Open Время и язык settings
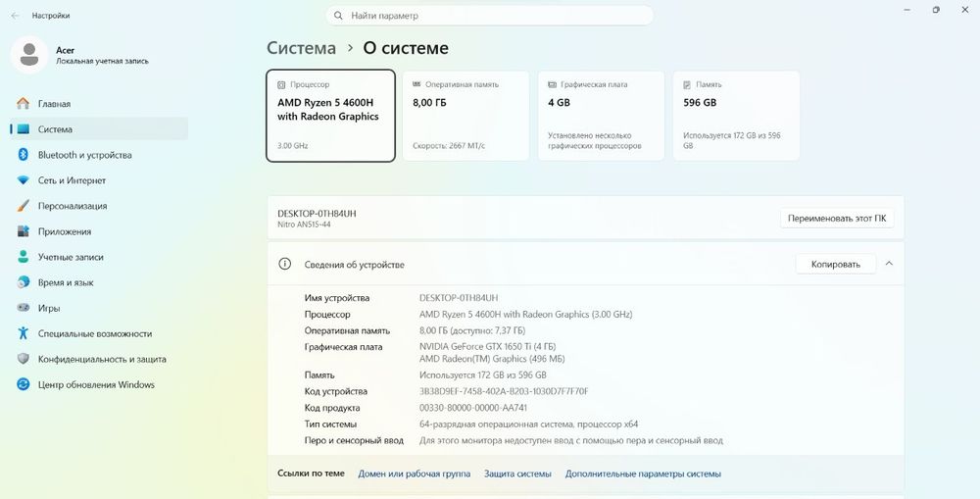980x499 pixels. 99,282
